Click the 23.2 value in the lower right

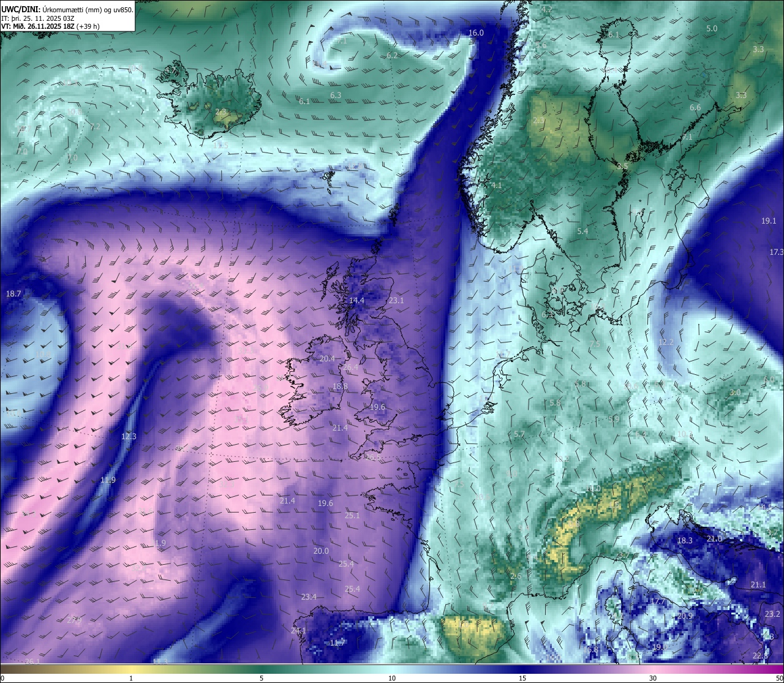click(x=772, y=614)
